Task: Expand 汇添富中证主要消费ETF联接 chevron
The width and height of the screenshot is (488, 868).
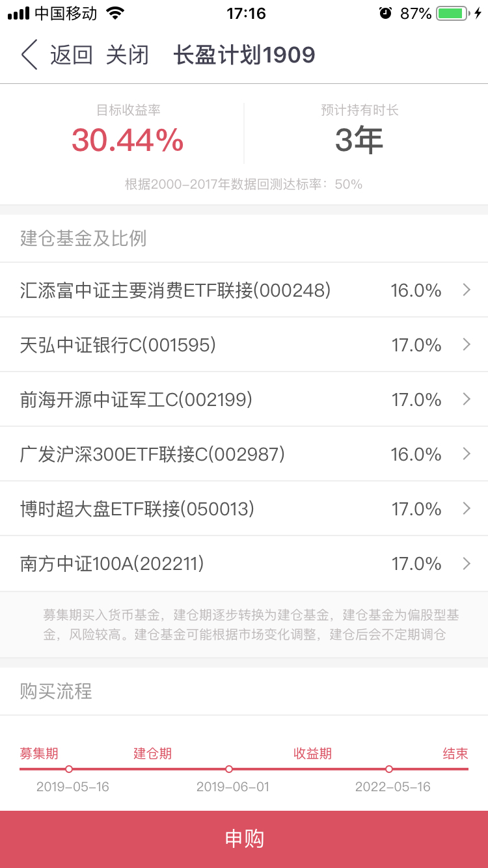Action: pyautogui.click(x=467, y=290)
